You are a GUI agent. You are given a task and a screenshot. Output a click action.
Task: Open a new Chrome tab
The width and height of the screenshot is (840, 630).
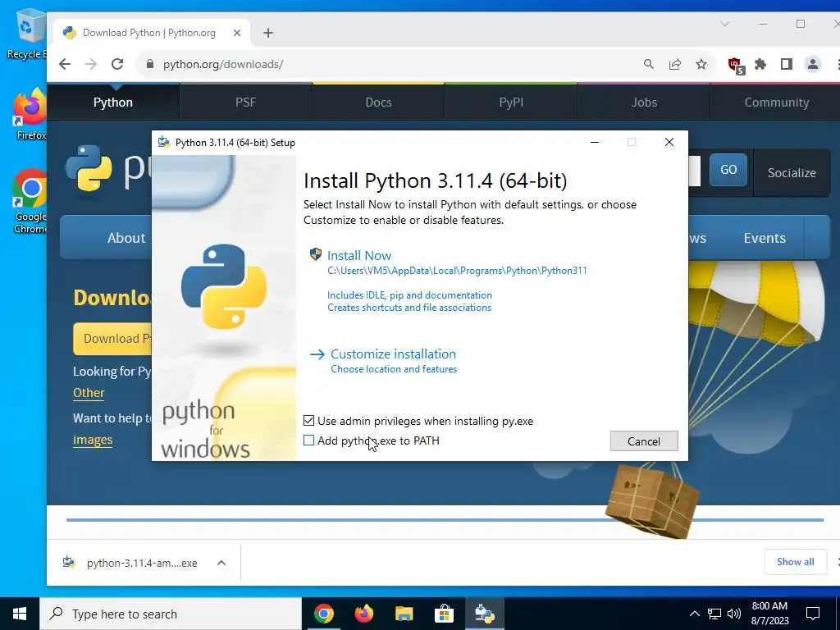click(x=268, y=33)
